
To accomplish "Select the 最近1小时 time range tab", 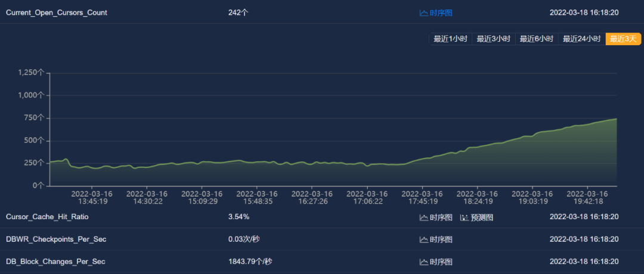I will click(x=451, y=39).
